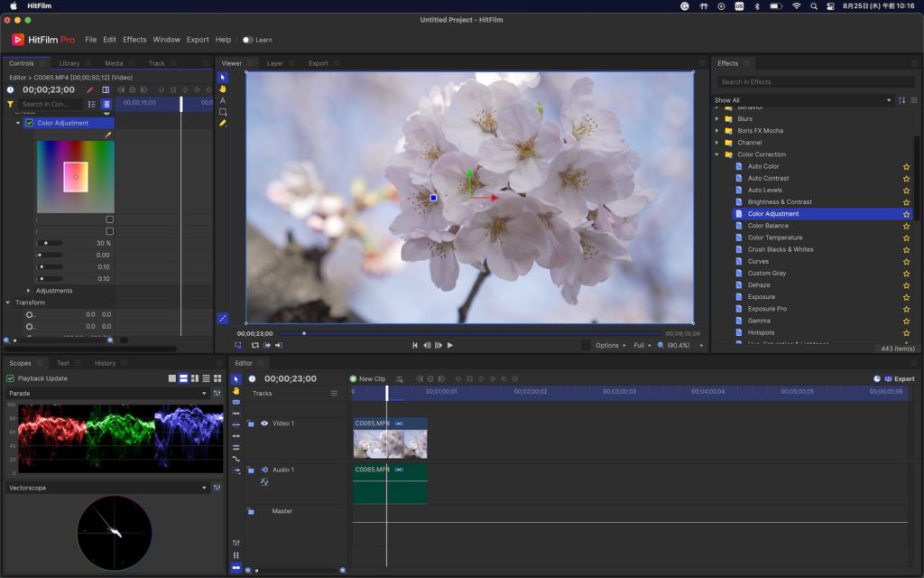
Task: Hide the Video 1 track with eye icon
Action: point(264,424)
